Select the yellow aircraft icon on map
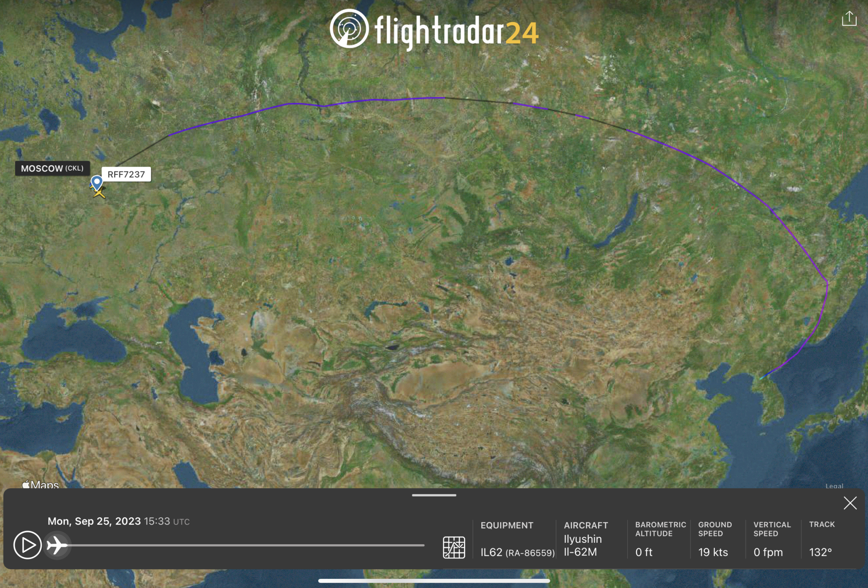 coord(99,193)
